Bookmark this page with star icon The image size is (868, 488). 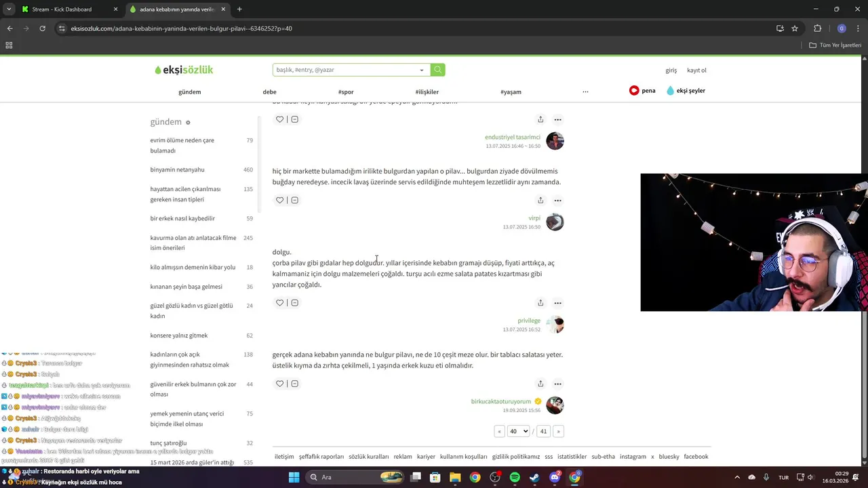[x=795, y=28]
